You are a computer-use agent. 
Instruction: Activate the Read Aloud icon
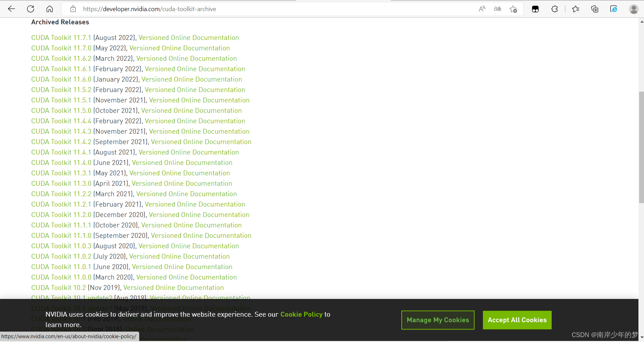pos(482,9)
